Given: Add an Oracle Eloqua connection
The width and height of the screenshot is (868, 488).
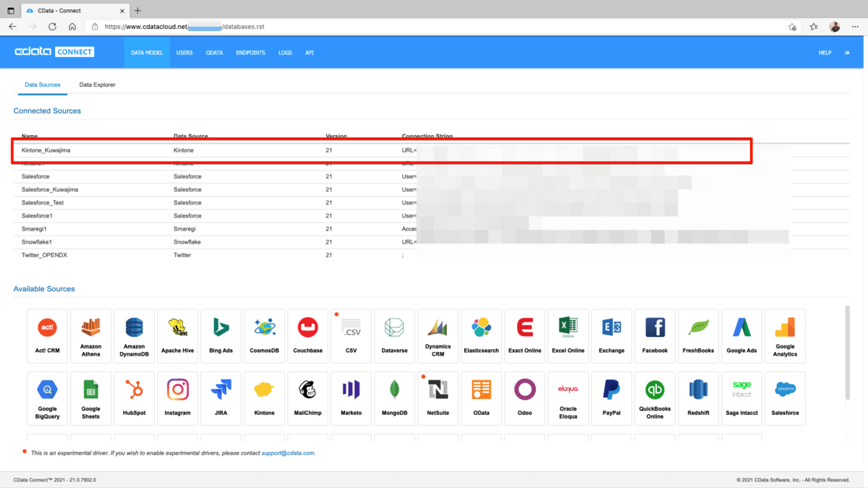Looking at the screenshot, I should point(568,398).
